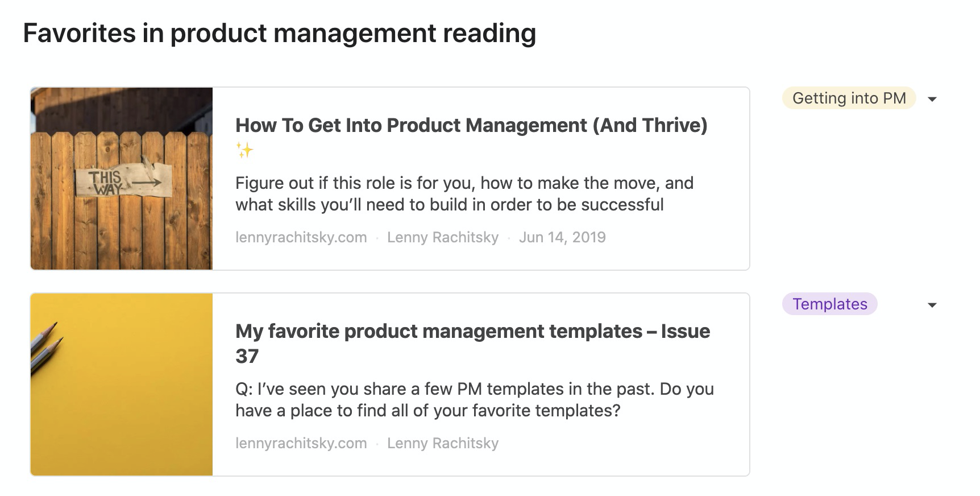Click the 'Figure out if this role' description

click(464, 194)
